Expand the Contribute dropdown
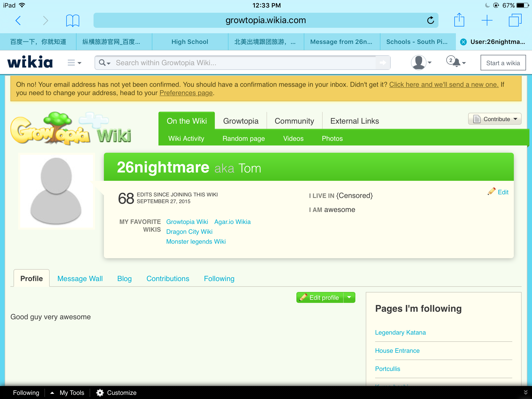Viewport: 532px width, 399px height. tap(495, 119)
